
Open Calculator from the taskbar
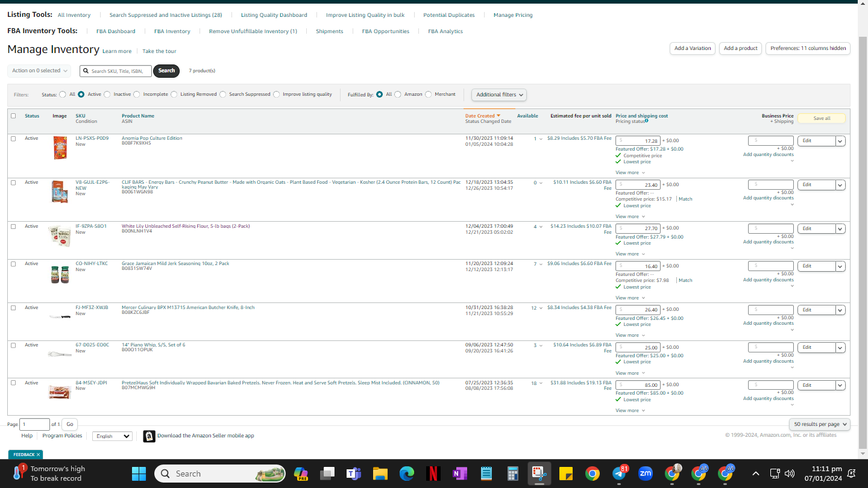click(512, 474)
